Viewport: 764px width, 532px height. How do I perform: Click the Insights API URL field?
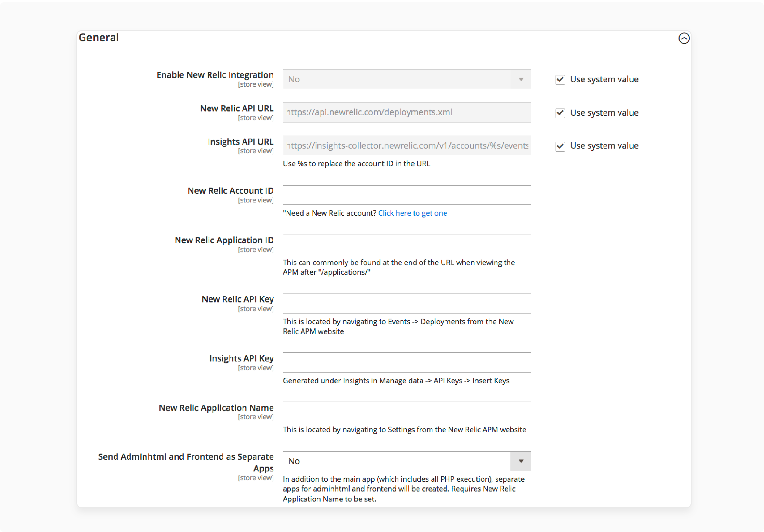point(407,145)
